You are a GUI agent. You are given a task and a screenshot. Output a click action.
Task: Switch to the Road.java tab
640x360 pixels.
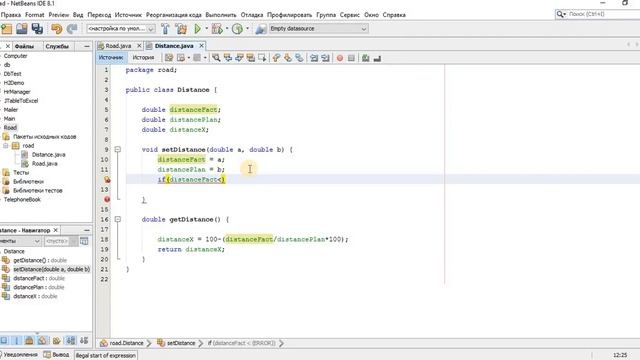(118, 46)
